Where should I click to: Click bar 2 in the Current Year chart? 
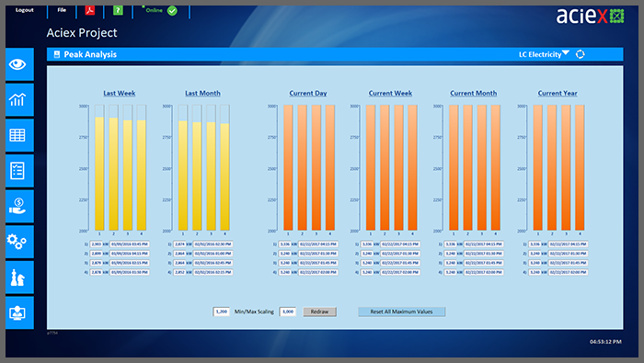click(552, 168)
